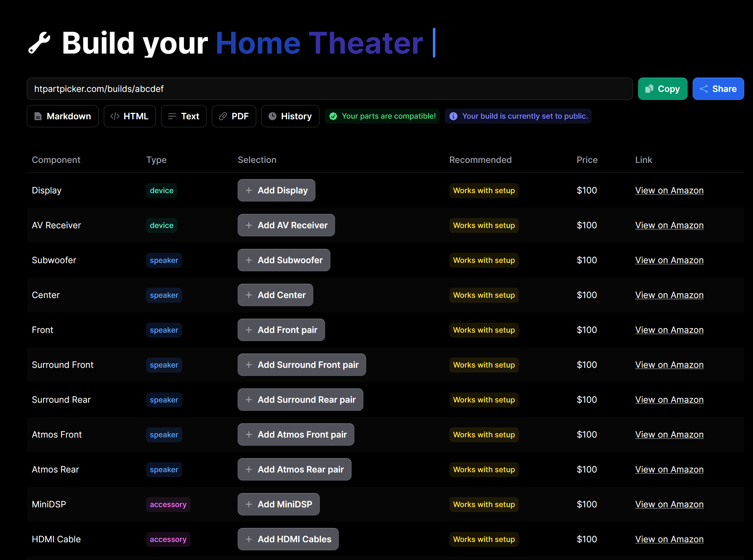Click the plus icon in Add HDMI Cables
Viewport: 753px width, 560px height.
(249, 540)
